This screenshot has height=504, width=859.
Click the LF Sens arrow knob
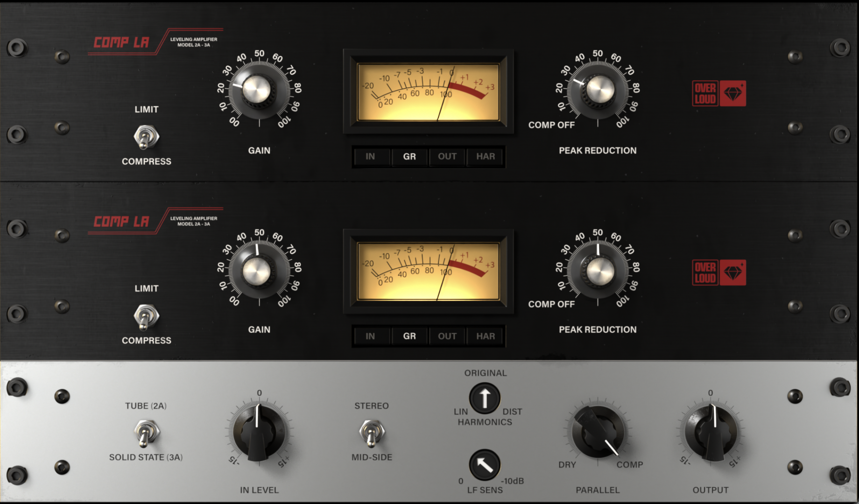485,465
